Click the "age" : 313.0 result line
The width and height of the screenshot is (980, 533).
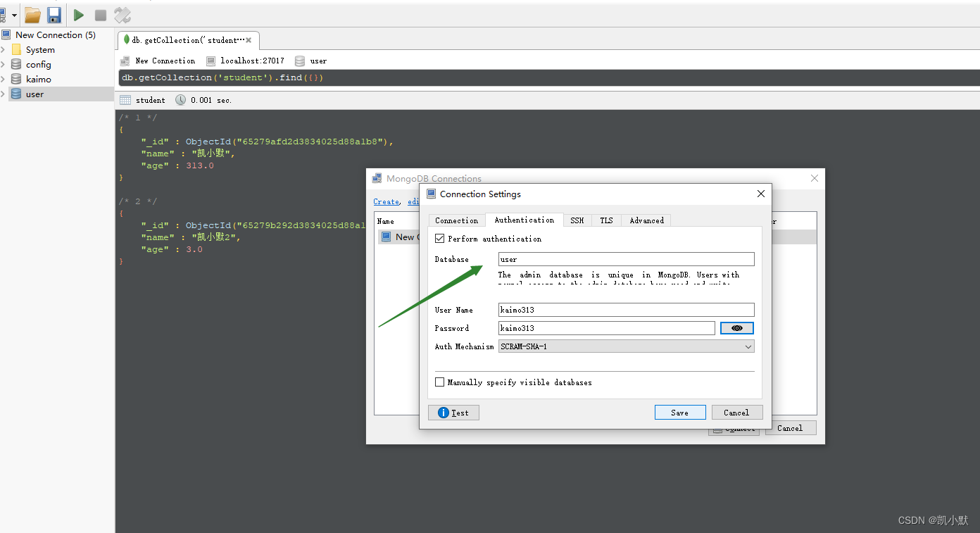(177, 166)
